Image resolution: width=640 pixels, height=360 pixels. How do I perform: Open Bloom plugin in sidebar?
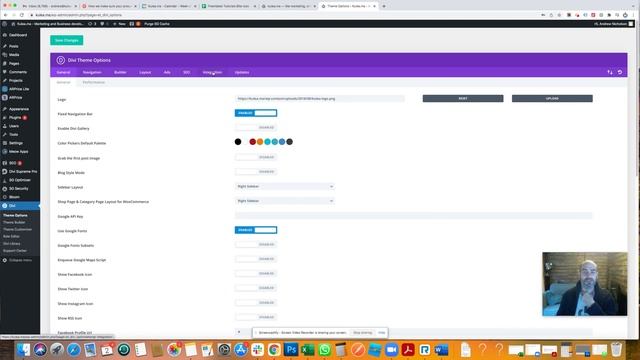14,197
